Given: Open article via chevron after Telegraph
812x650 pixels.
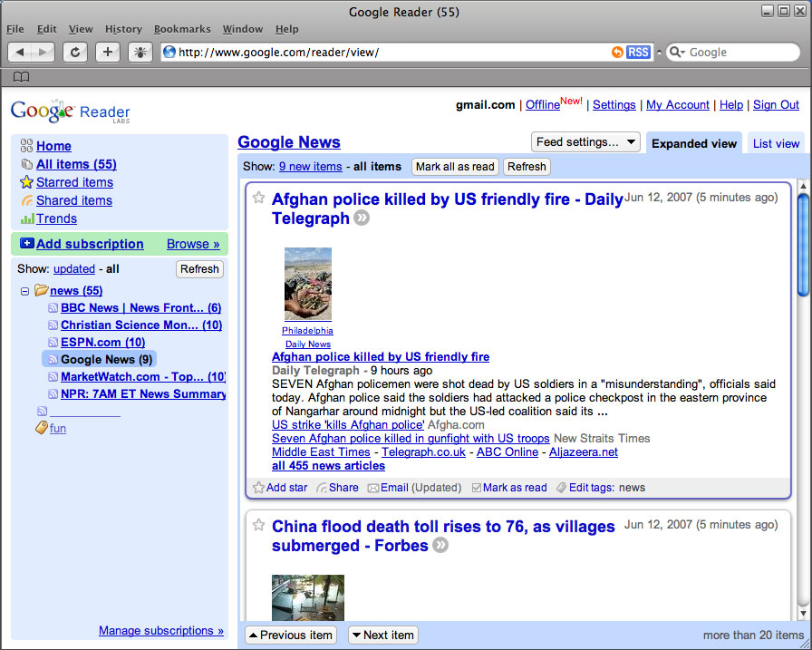Looking at the screenshot, I should point(362,218).
